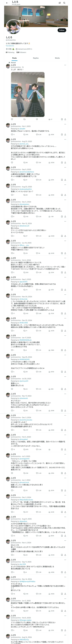Share the Aug 23, 2025 @xchan_xxx_ reply
Screen dimensions: 72x644
65,163
